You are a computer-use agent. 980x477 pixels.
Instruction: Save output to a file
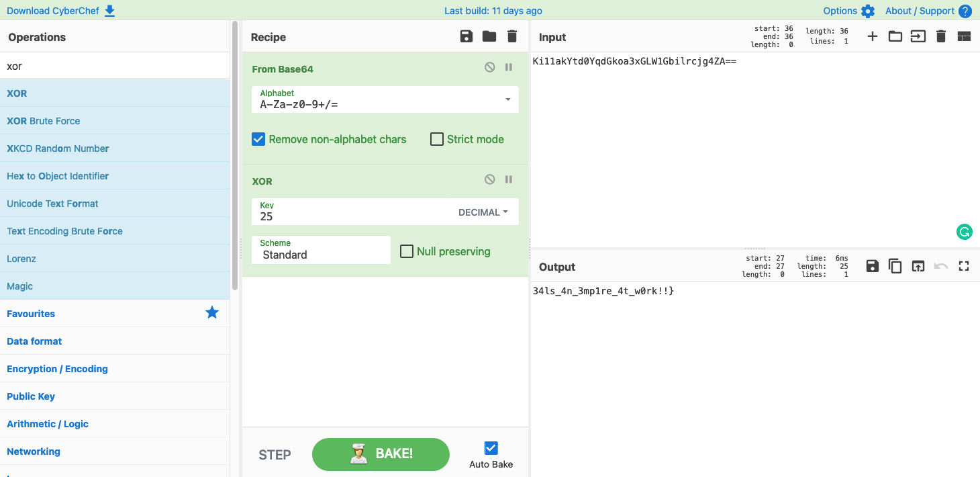tap(872, 266)
